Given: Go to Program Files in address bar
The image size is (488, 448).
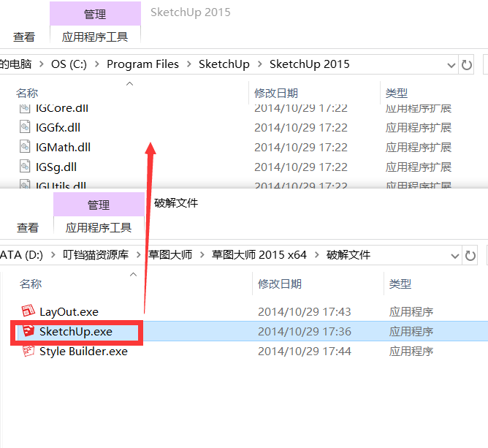Looking at the screenshot, I should (142, 64).
